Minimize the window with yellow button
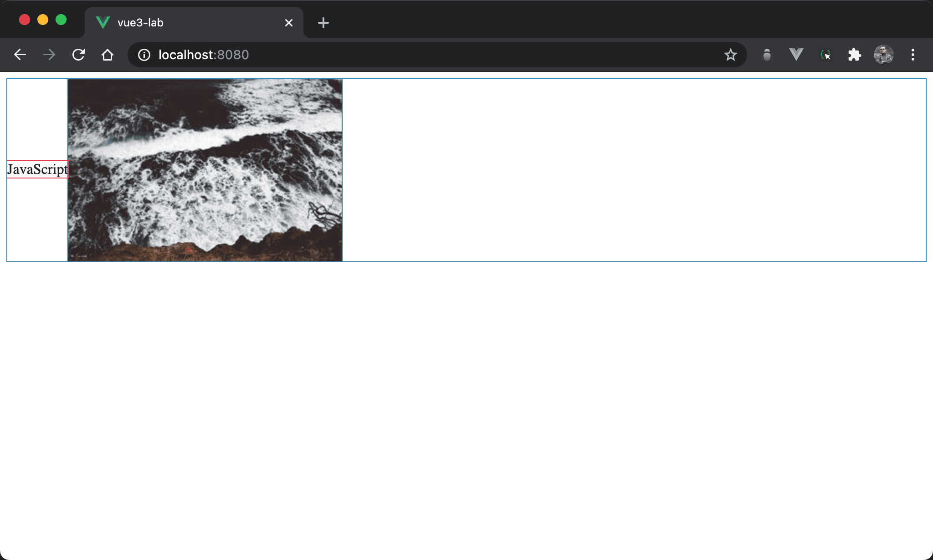 (x=43, y=20)
